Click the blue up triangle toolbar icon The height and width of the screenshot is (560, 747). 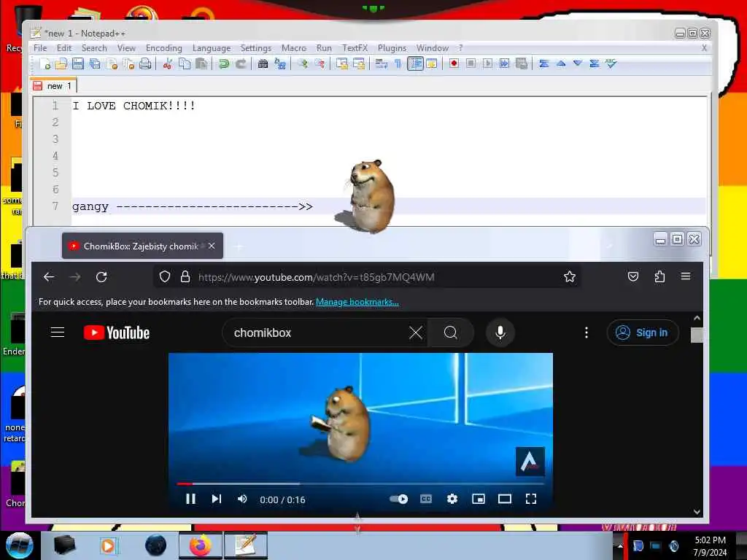(561, 63)
